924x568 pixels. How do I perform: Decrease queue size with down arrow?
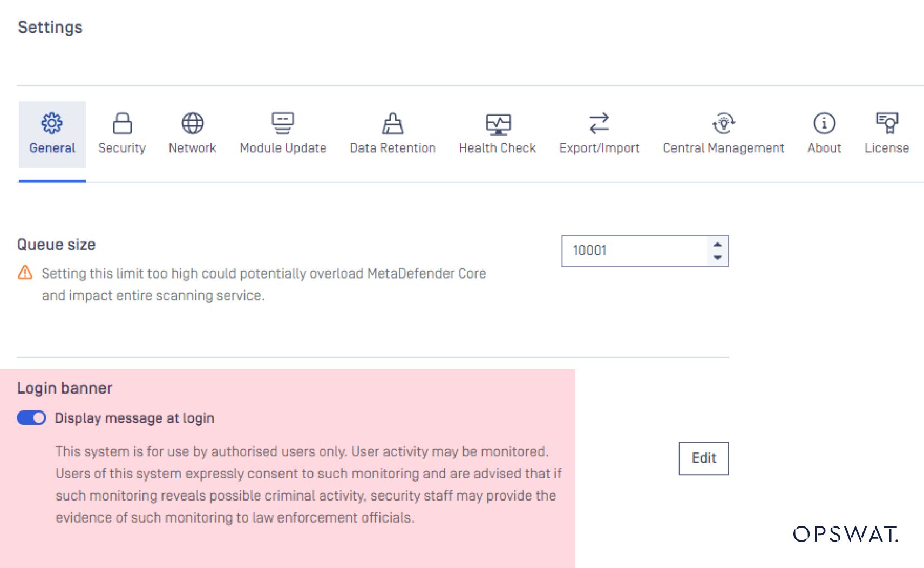tap(717, 258)
